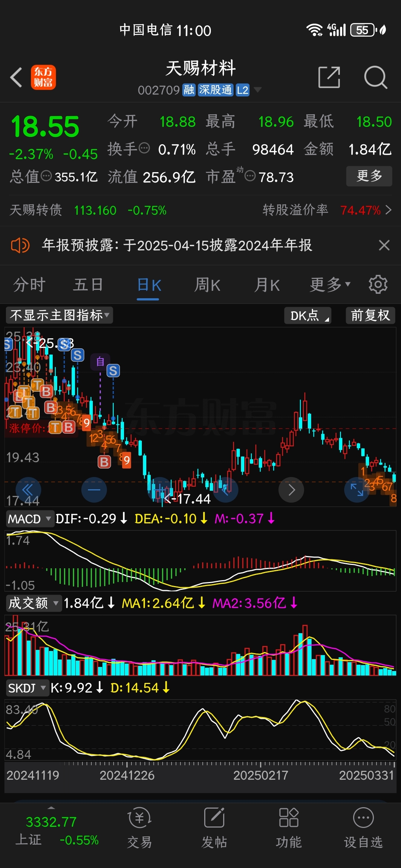The image size is (401, 868).
Task: Open 天赐转债 bond quote
Action: tap(88, 210)
